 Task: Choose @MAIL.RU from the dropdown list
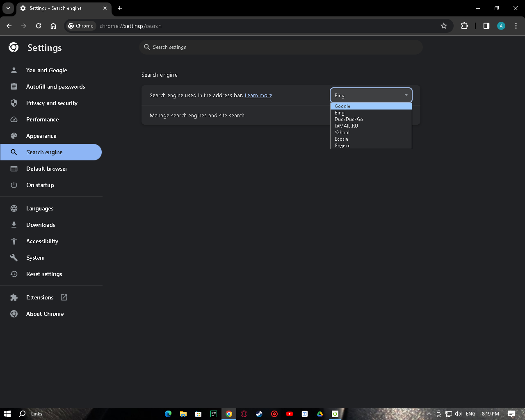point(371,126)
